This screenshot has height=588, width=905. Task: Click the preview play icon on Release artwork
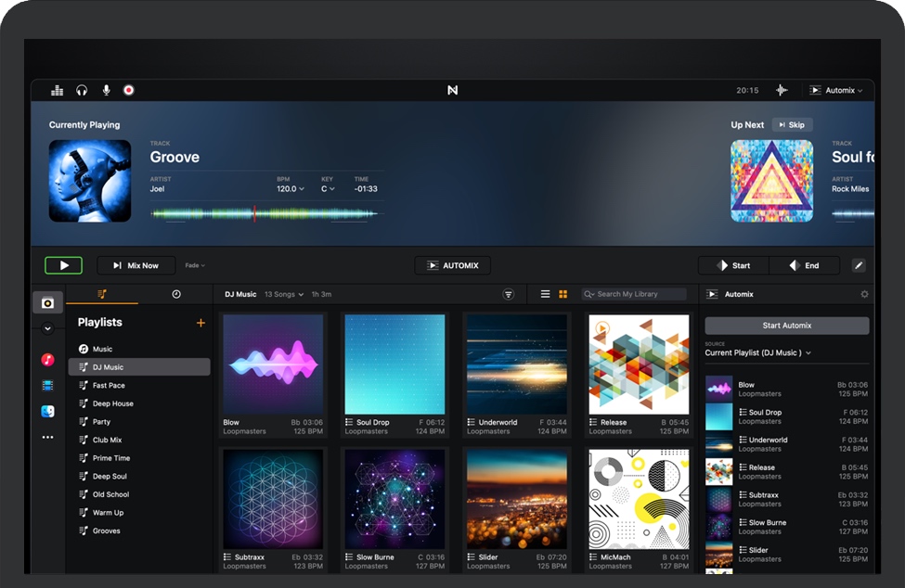[x=601, y=328]
